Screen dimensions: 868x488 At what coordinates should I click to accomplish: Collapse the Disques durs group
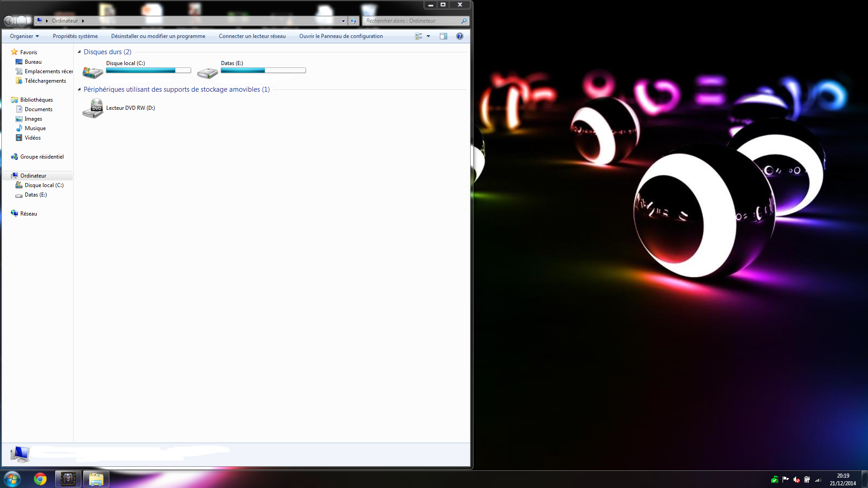click(x=79, y=52)
